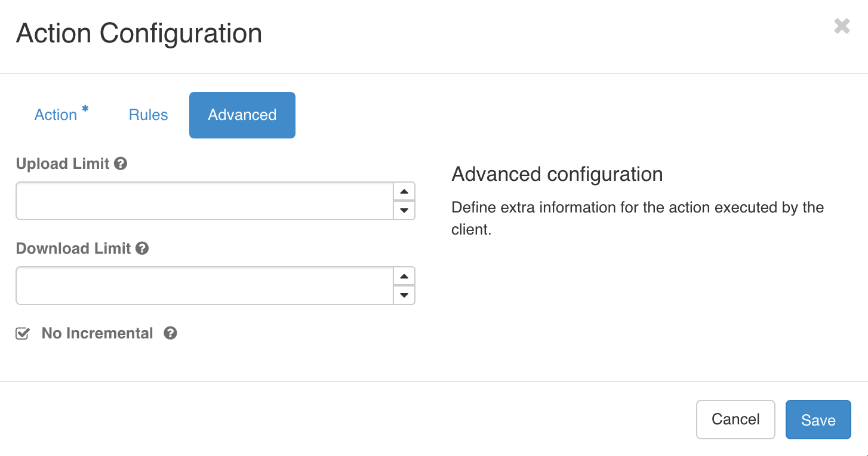Save the action configuration

click(818, 420)
